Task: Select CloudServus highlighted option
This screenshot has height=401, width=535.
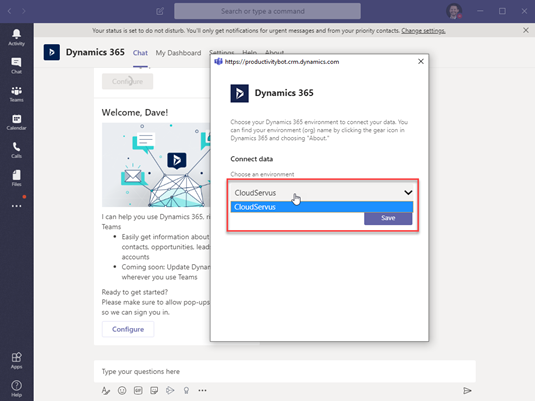Action: coord(322,207)
